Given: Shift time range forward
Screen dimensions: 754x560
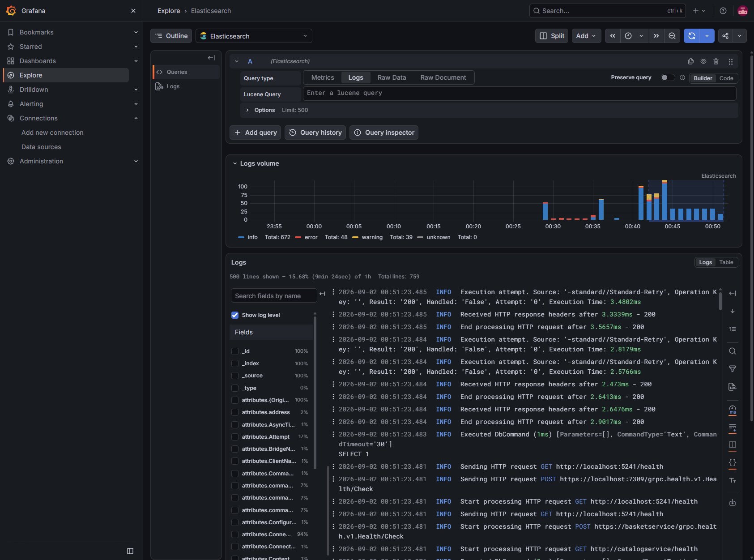Looking at the screenshot, I should [656, 36].
